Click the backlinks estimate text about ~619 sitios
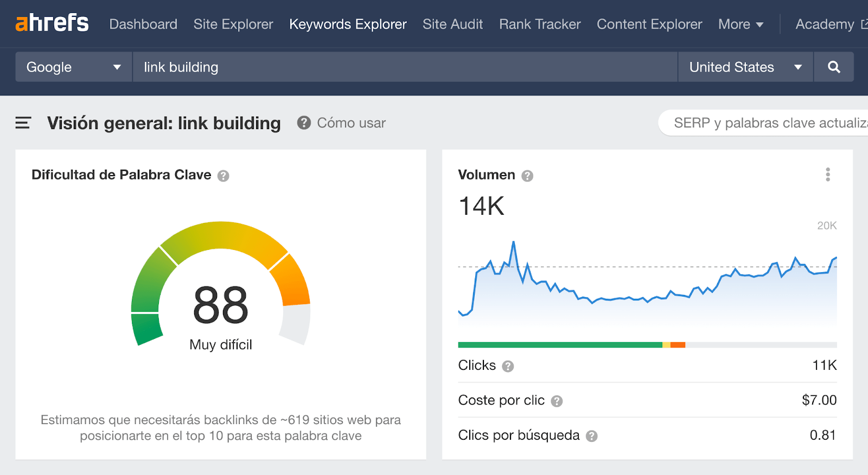This screenshot has width=868, height=475. tap(221, 428)
